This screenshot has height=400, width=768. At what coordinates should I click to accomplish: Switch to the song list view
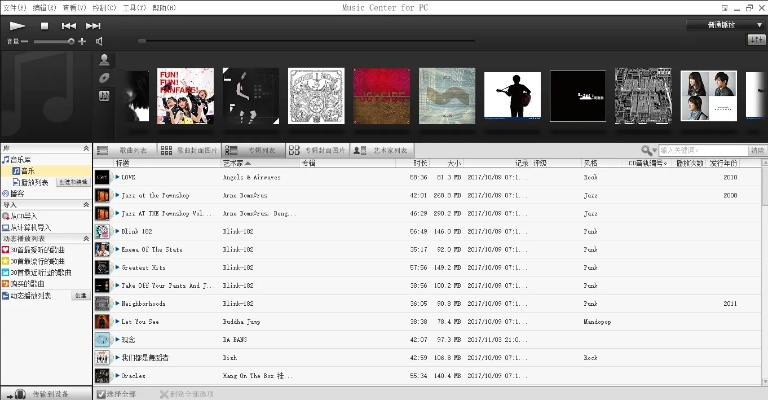click(x=126, y=150)
